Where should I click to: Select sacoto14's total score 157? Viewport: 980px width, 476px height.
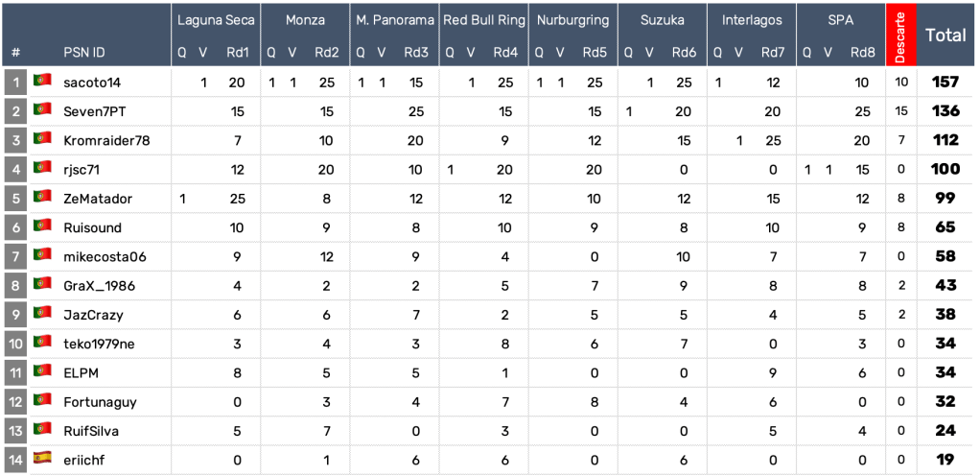[x=945, y=83]
